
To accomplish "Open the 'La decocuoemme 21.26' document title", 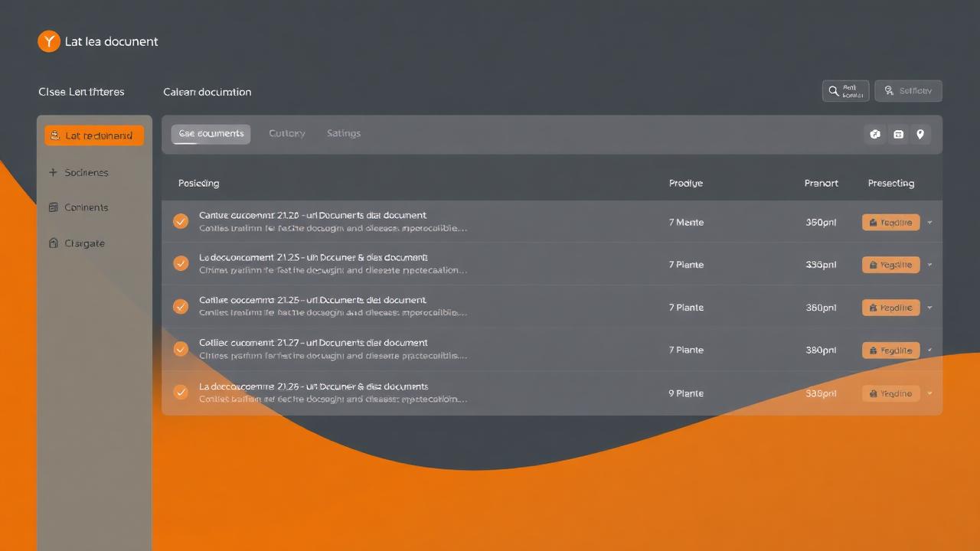I will [x=313, y=386].
